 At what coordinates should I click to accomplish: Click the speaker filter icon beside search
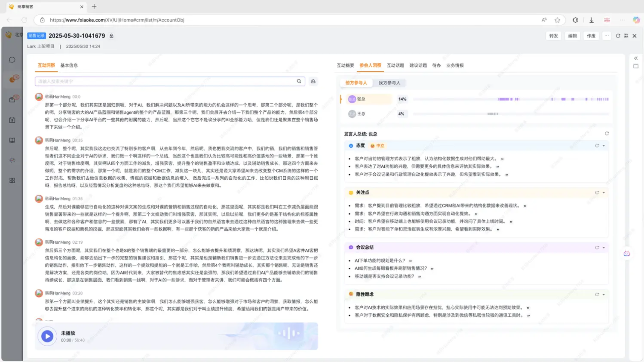(x=313, y=81)
